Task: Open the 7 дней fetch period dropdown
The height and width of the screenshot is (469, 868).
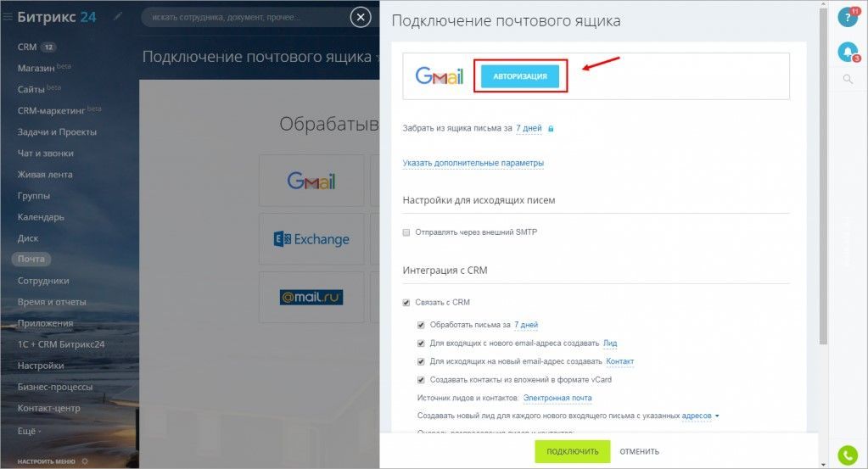Action: point(529,128)
